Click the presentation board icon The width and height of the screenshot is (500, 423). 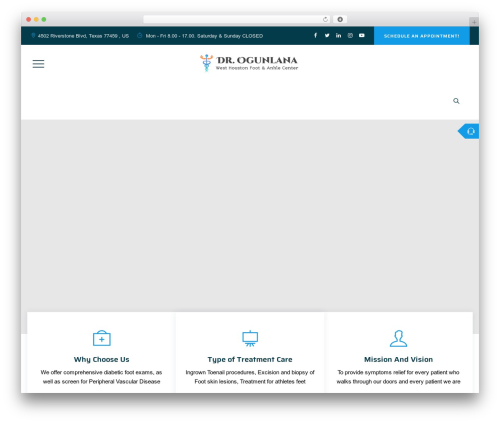[250, 338]
